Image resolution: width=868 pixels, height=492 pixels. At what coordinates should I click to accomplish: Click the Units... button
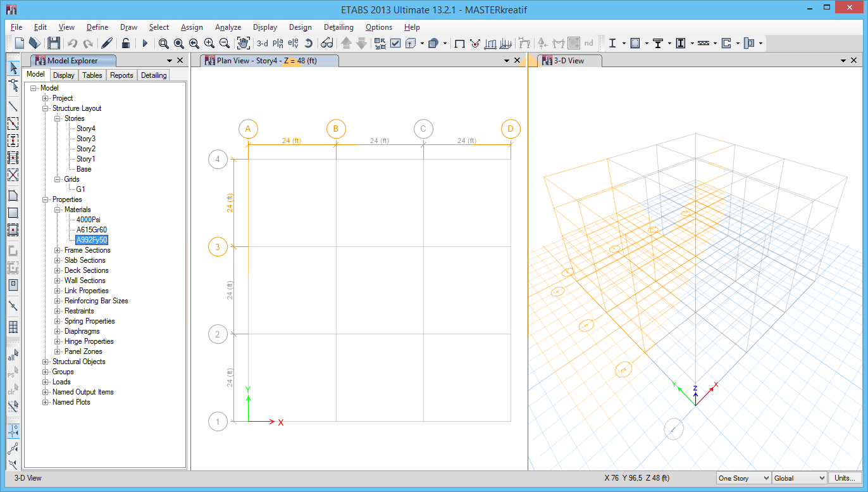coord(845,478)
